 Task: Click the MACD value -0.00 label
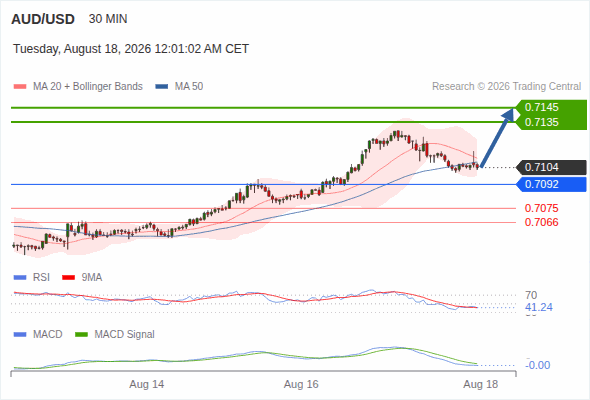point(538,365)
